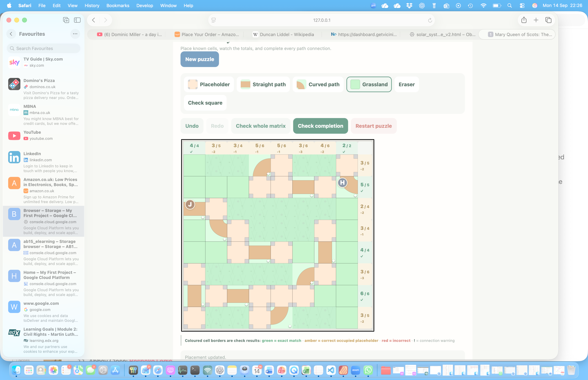This screenshot has width=588, height=380.
Task: Click the 6/6 row total
Action: point(365,296)
